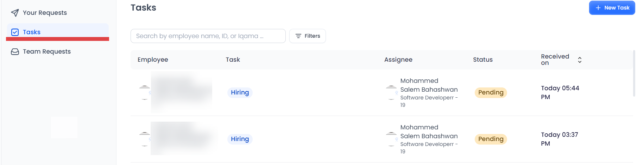
Task: Select the Tasks sidebar item
Action: pyautogui.click(x=32, y=32)
